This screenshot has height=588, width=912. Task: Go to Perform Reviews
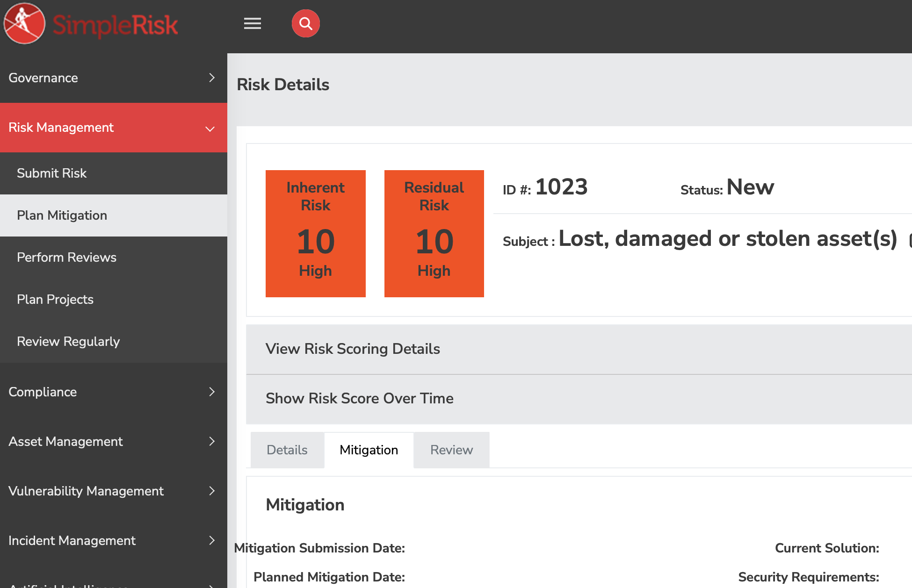(x=67, y=257)
